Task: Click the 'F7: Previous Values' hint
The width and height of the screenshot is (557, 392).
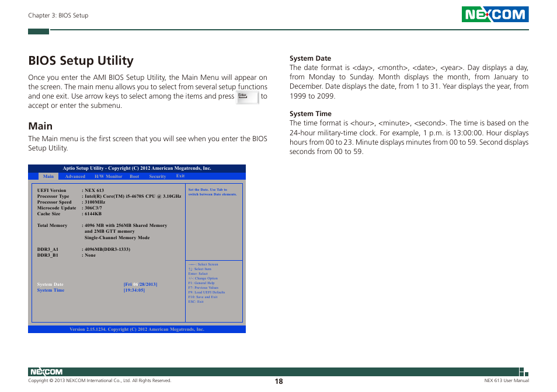Action: click(x=203, y=288)
